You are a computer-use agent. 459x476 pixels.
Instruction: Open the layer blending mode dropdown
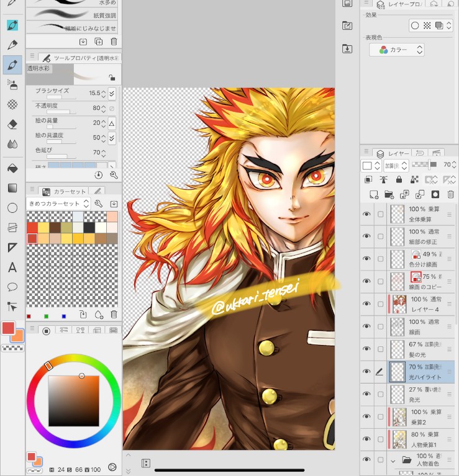[396, 166]
